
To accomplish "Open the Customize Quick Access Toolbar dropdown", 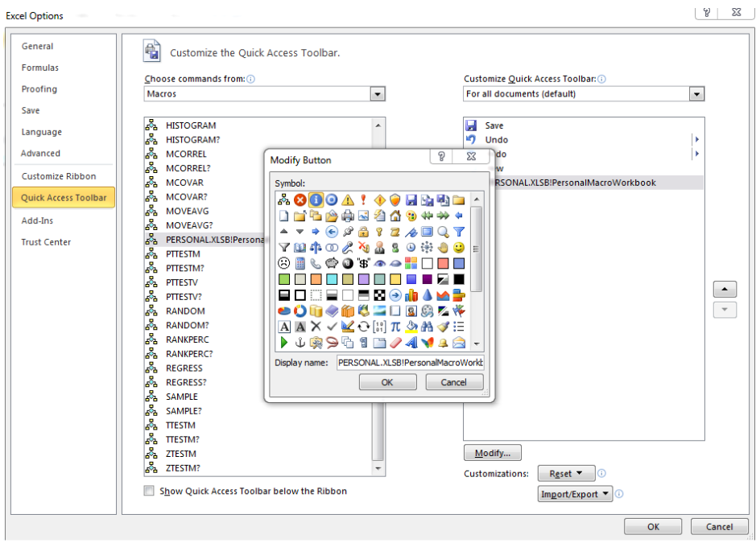I will tap(696, 94).
